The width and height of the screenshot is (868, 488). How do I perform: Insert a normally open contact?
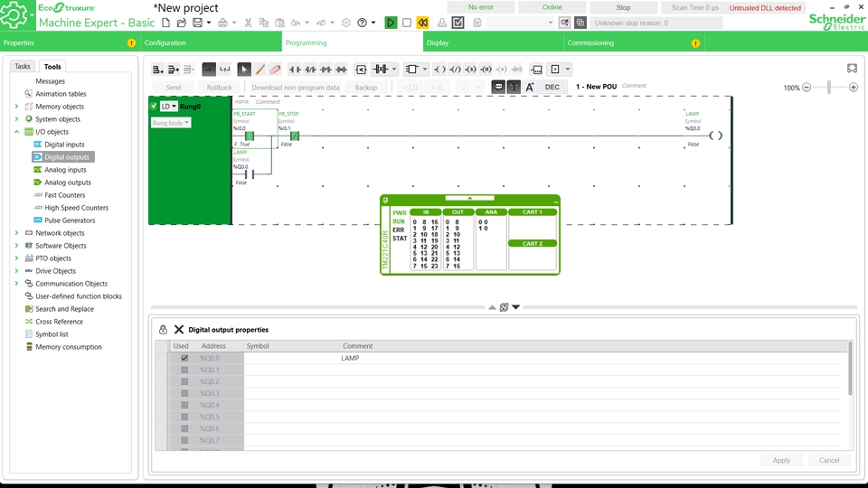[x=295, y=70]
